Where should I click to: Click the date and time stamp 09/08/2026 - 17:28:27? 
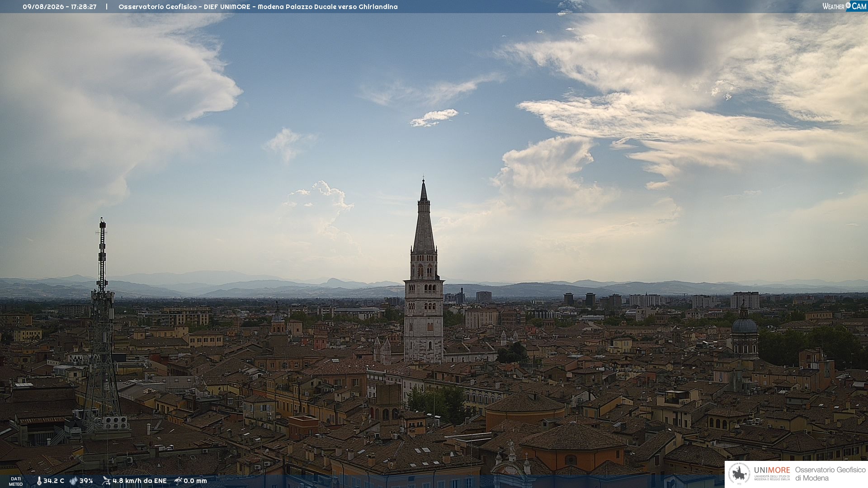coord(60,7)
